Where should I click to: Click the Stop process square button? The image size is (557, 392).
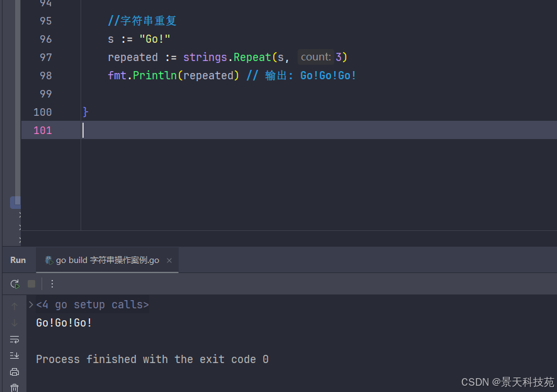31,284
